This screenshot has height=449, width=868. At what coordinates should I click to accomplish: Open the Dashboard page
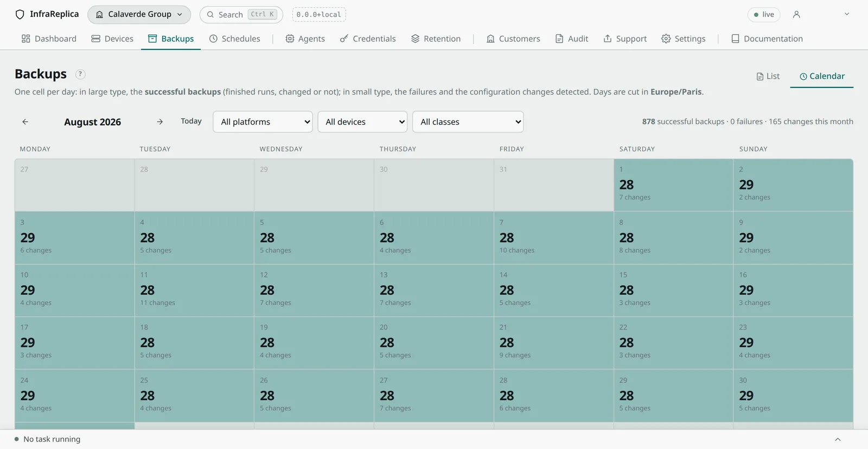(49, 39)
